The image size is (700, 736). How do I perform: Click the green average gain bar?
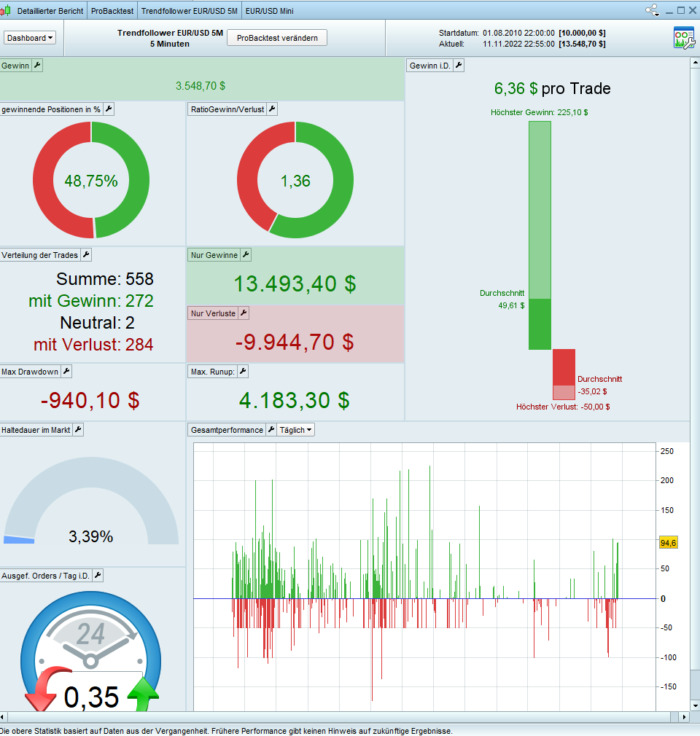540,324
